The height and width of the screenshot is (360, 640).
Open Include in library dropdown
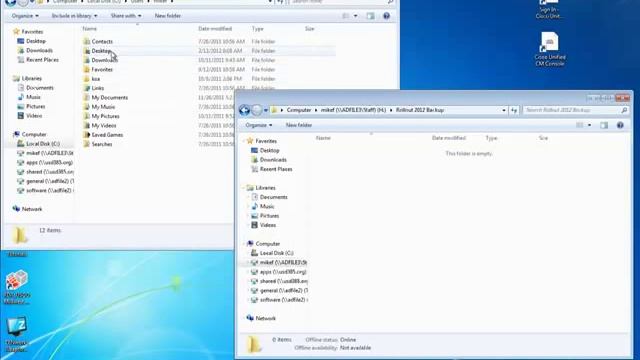(74, 16)
